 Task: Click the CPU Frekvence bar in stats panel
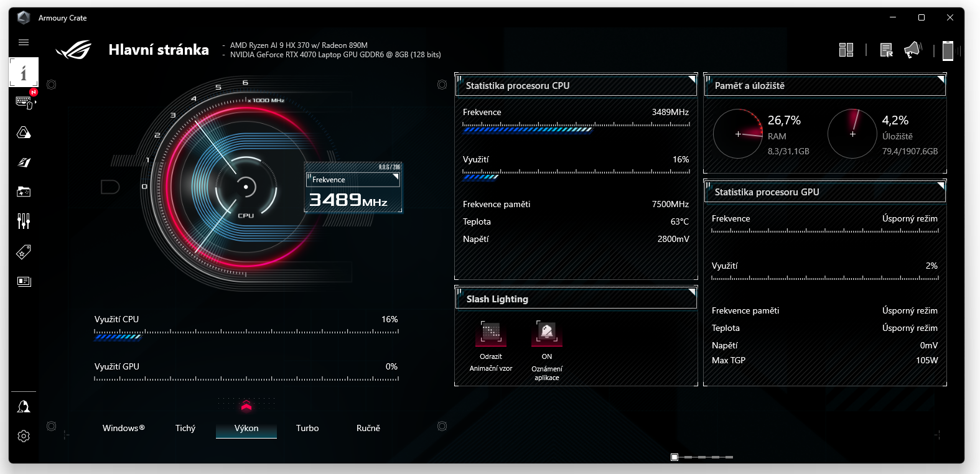coord(576,128)
